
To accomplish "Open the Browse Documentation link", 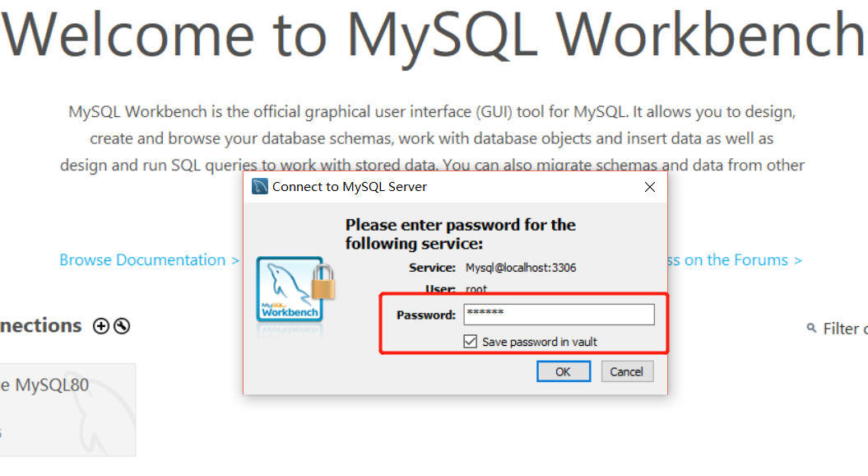I will click(149, 259).
